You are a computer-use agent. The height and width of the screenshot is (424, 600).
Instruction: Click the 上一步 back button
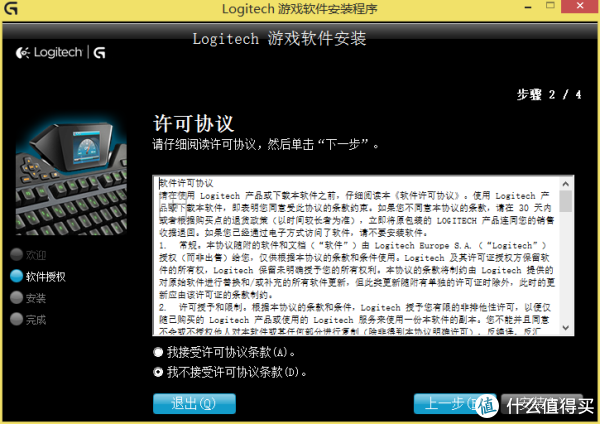pos(455,404)
